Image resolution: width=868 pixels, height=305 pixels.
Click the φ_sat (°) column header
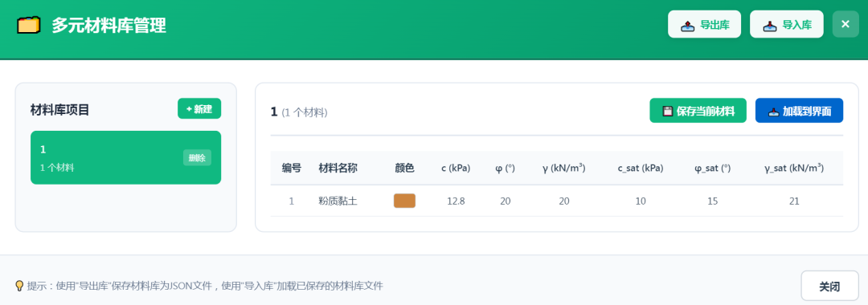click(x=712, y=168)
